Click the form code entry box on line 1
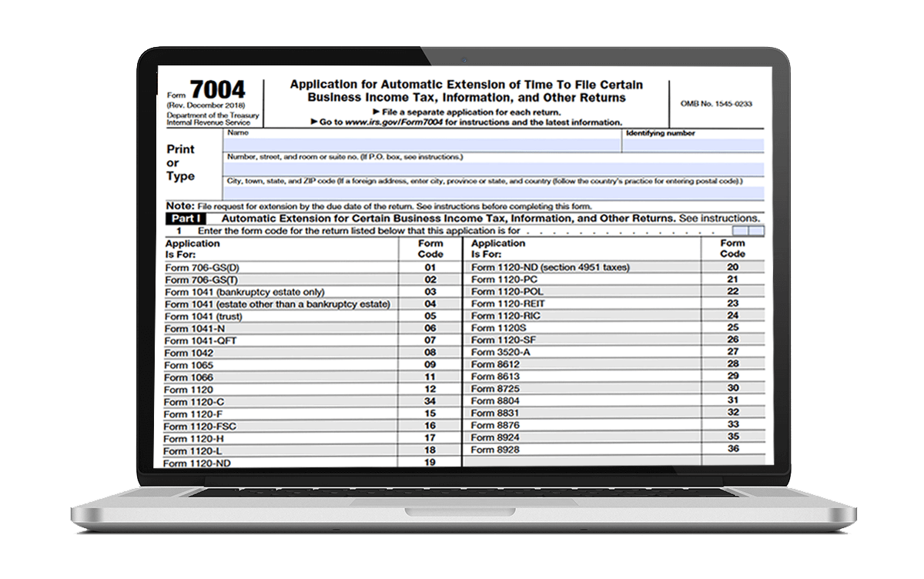 tap(748, 231)
